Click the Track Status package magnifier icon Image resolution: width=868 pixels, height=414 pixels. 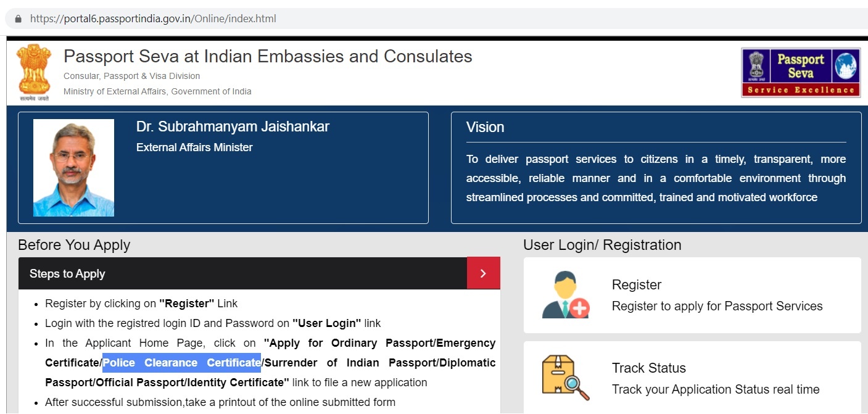pos(565,378)
